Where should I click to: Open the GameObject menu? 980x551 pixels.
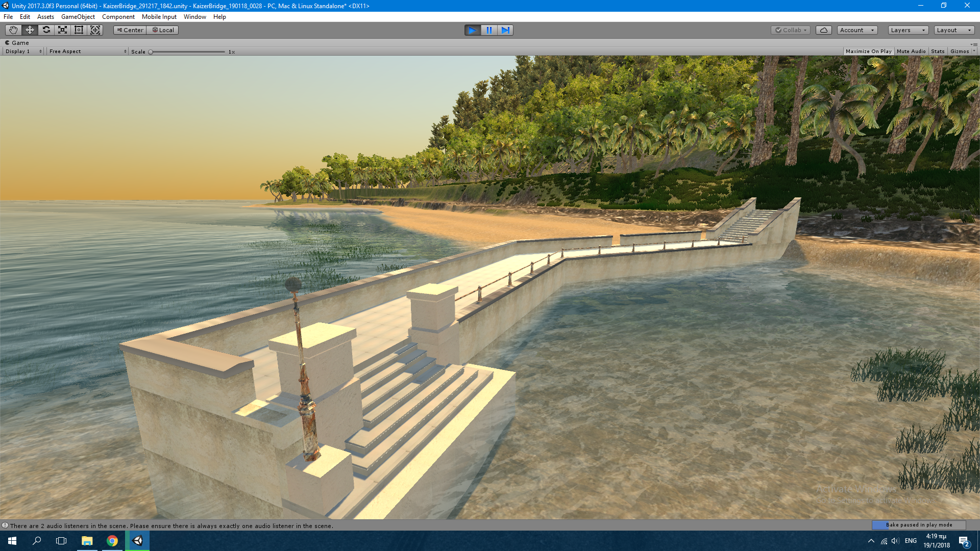pos(78,17)
